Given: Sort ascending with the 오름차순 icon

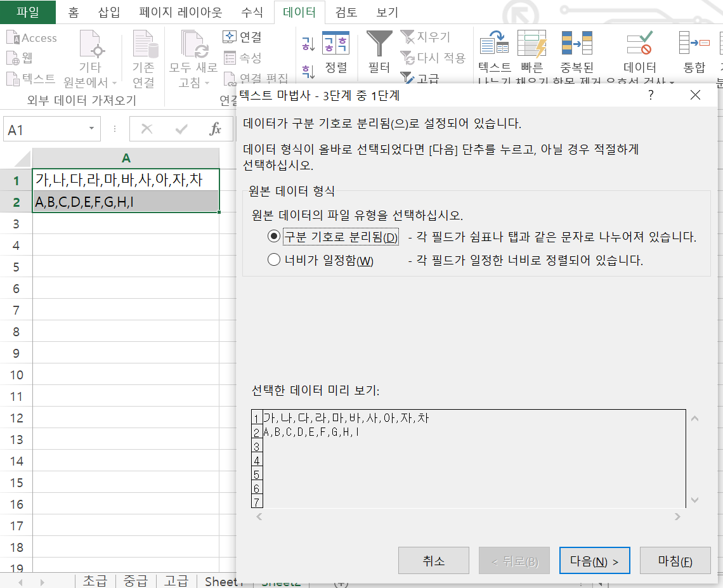Looking at the screenshot, I should click(308, 44).
